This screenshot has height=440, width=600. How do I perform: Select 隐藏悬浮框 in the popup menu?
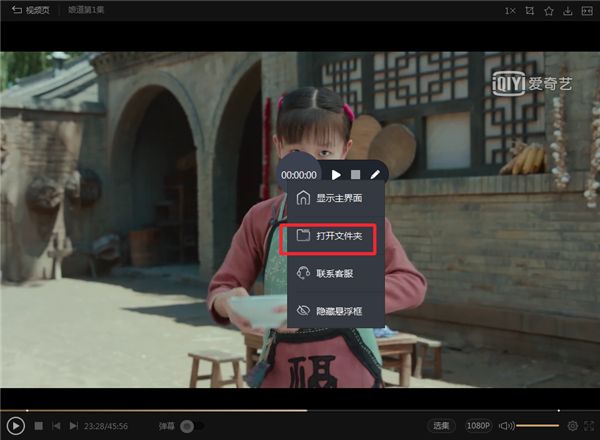336,311
